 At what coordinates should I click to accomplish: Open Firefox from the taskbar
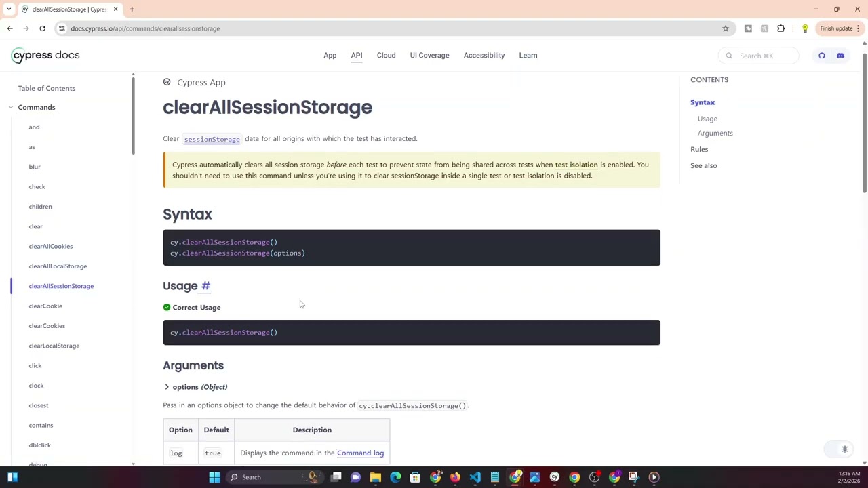point(455,477)
